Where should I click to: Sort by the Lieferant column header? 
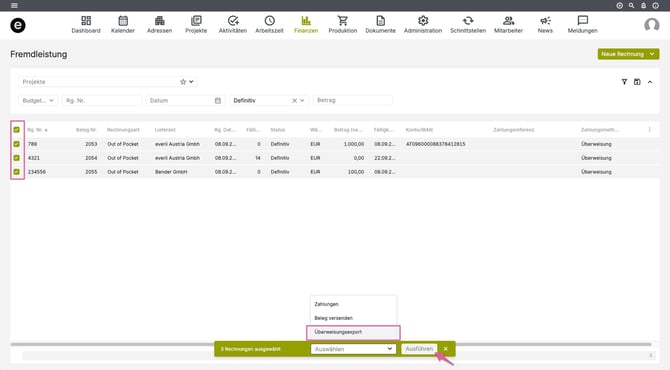click(x=165, y=130)
